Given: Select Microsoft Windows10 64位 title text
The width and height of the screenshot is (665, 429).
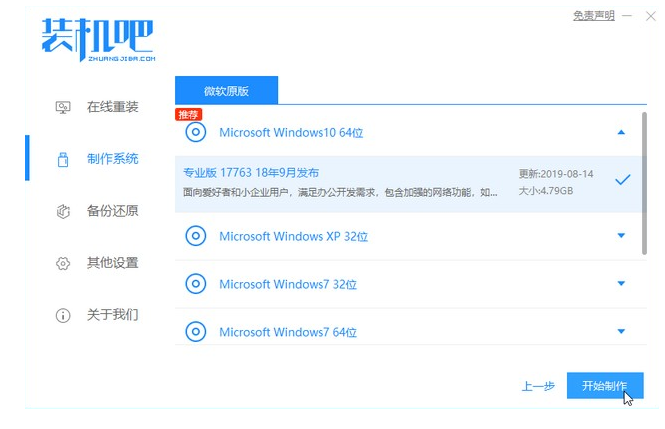Looking at the screenshot, I should pos(291,133).
